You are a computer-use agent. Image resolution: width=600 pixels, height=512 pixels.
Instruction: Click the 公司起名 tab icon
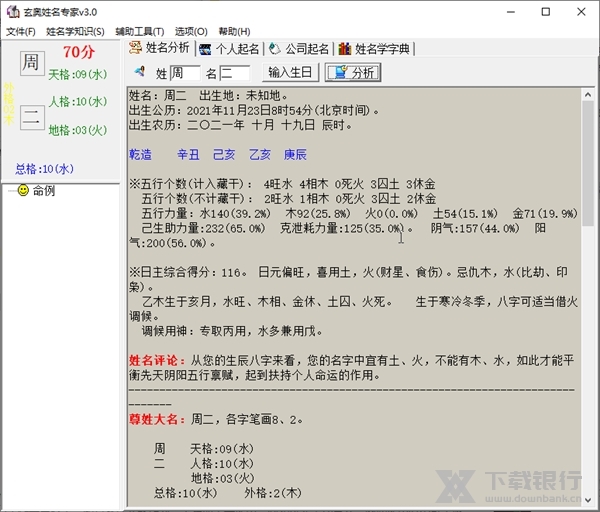click(274, 49)
